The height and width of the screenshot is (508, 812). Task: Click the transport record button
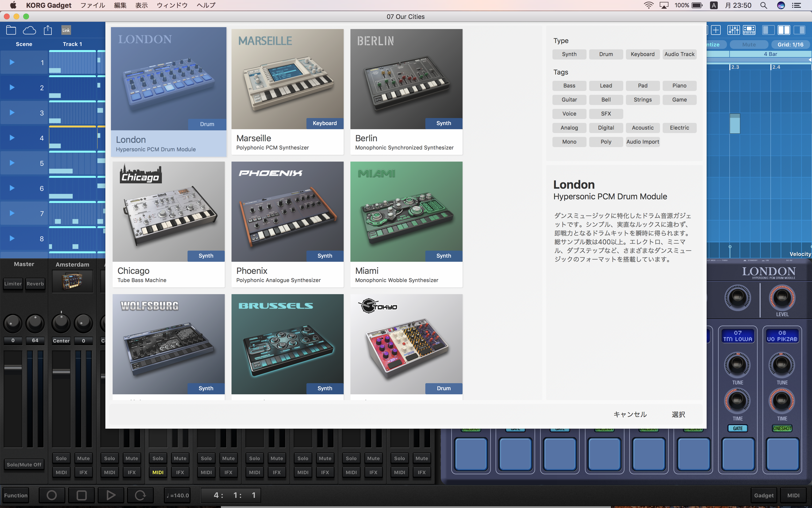click(x=52, y=495)
